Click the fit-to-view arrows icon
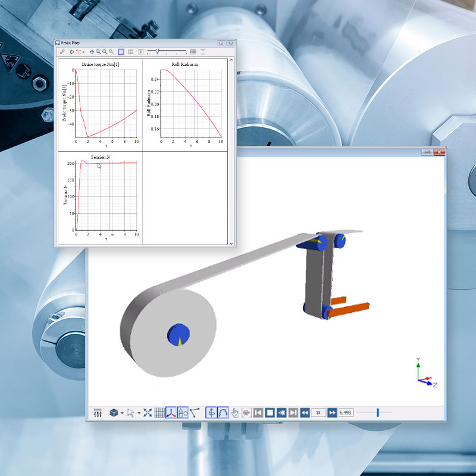This screenshot has height=476, width=476. [148, 413]
